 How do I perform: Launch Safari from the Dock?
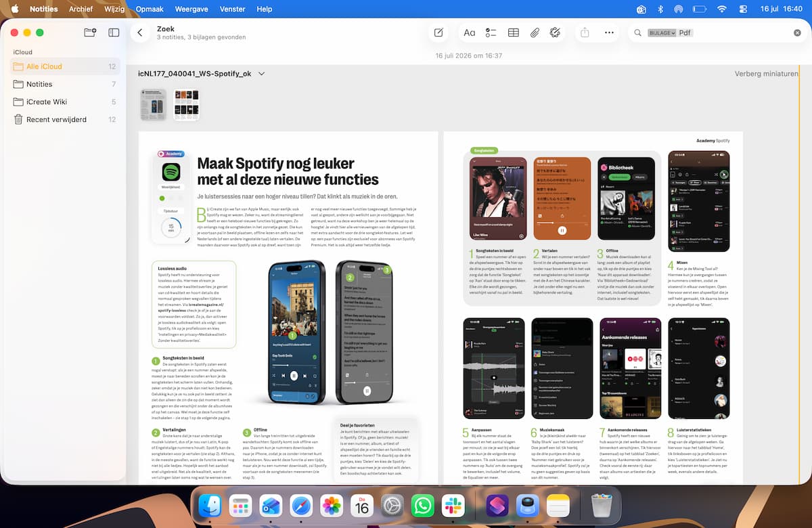[301, 506]
